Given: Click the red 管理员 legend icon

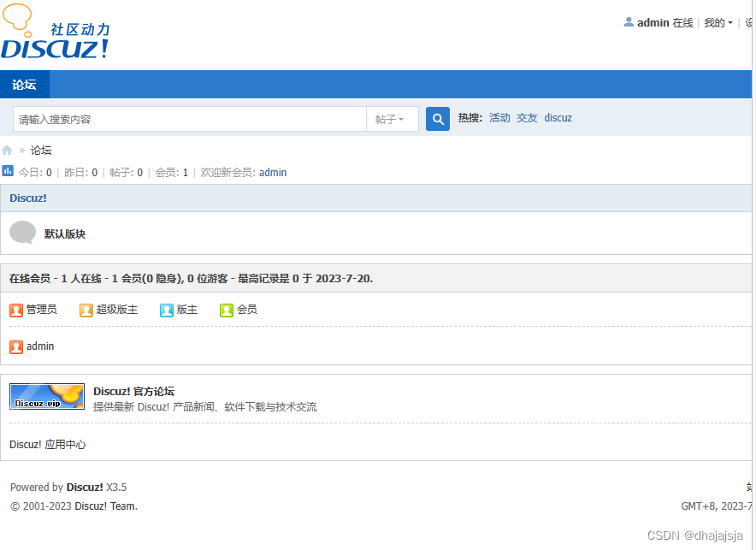Looking at the screenshot, I should point(16,310).
